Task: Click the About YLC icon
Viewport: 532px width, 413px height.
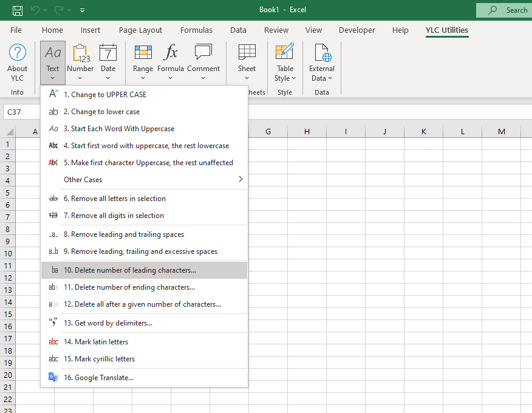Action: pyautogui.click(x=17, y=53)
